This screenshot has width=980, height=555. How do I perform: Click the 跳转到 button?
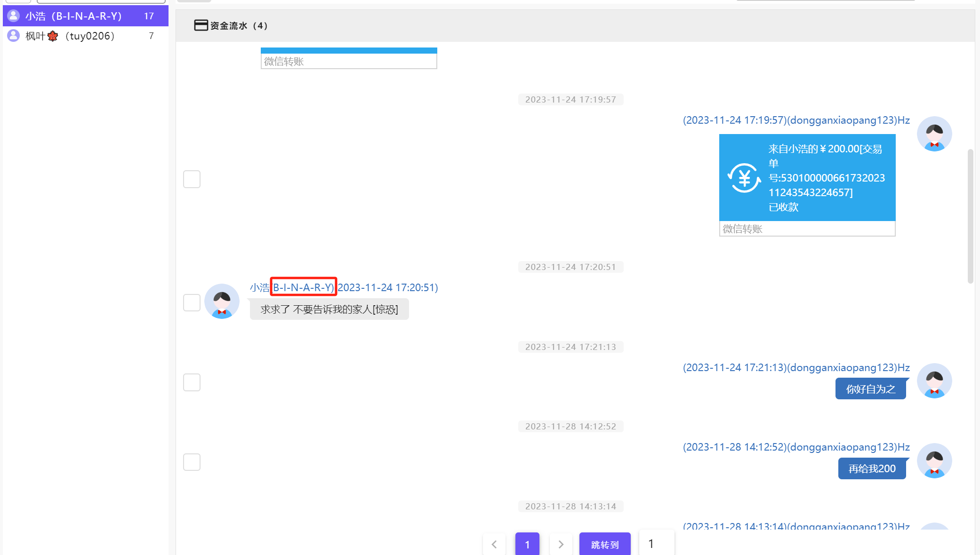tap(604, 544)
